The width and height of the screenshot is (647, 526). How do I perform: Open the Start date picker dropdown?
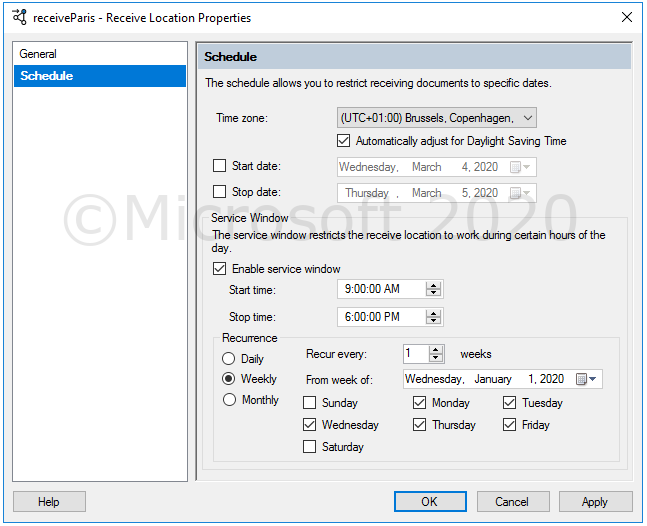(520, 167)
